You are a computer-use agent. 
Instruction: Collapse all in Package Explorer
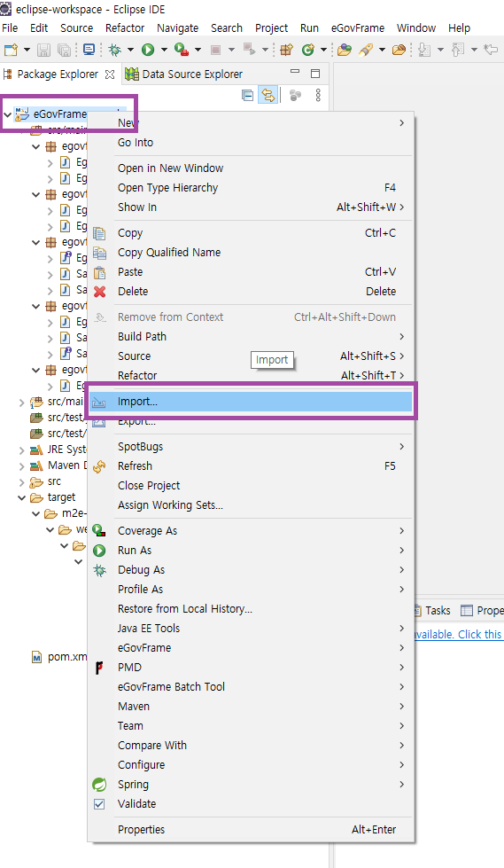(248, 95)
